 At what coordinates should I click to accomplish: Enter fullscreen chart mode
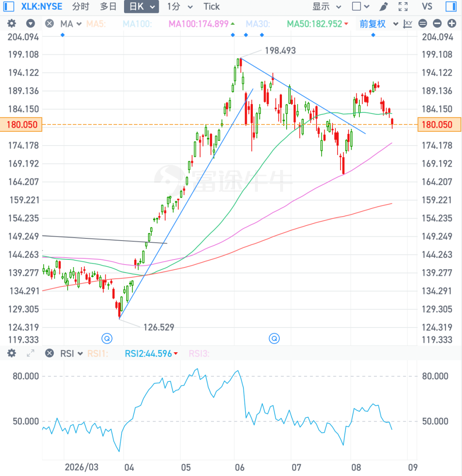(x=403, y=6)
